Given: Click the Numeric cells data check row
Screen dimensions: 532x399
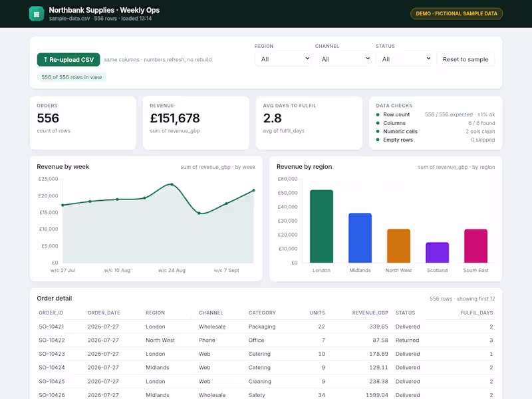Looking at the screenshot, I should (x=436, y=132).
